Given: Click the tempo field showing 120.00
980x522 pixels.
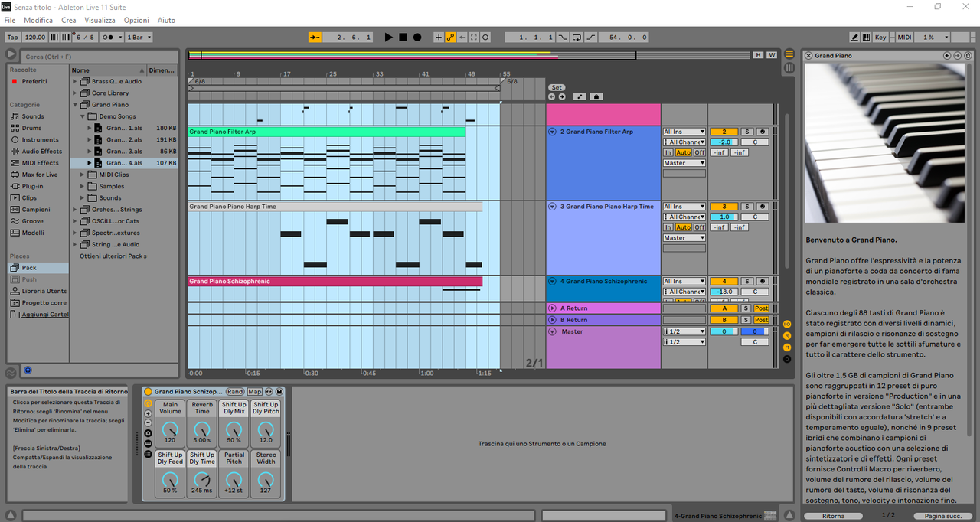Looking at the screenshot, I should pyautogui.click(x=34, y=37).
